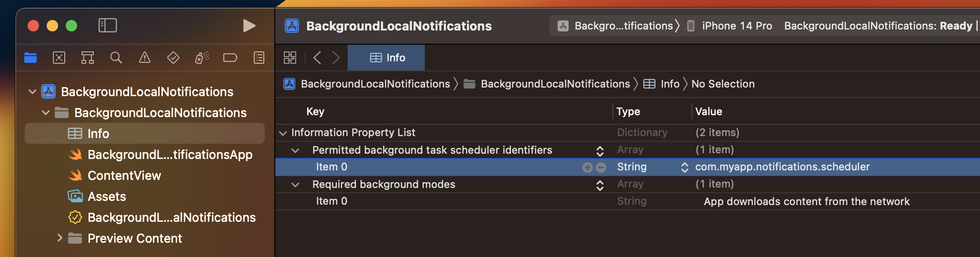Click the Type column header
980x257 pixels.
(x=628, y=111)
